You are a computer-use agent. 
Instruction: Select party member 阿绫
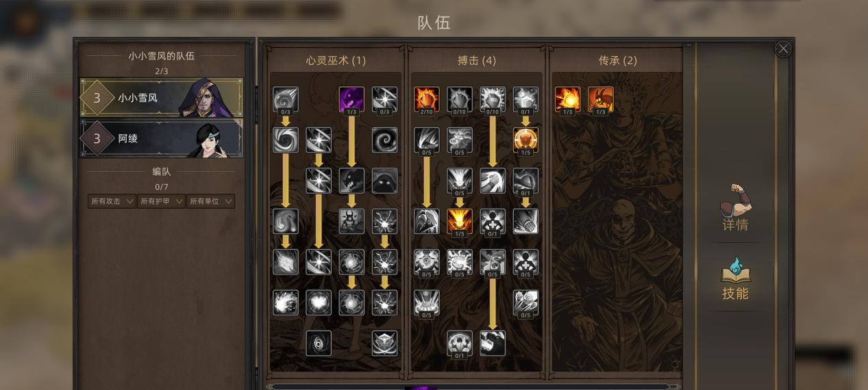point(161,138)
